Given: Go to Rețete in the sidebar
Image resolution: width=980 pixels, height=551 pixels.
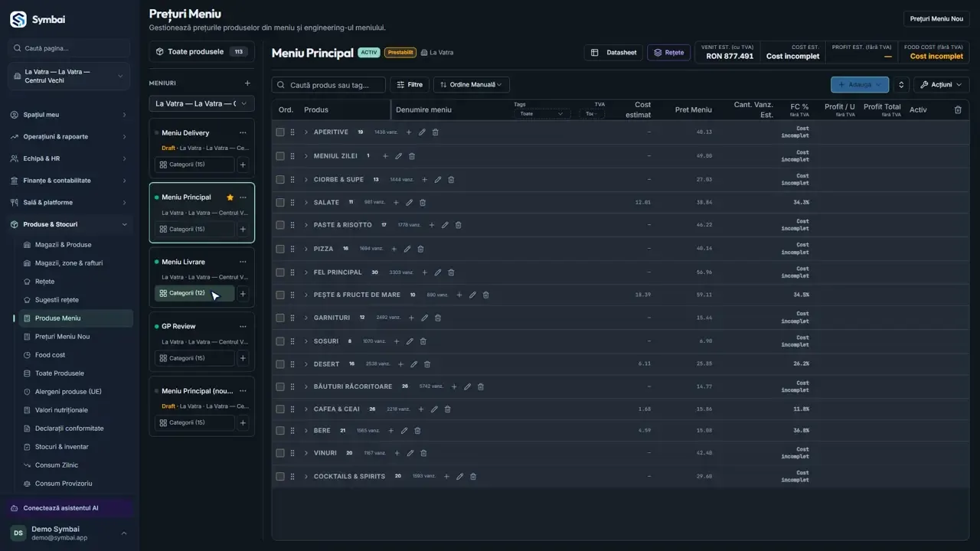Looking at the screenshot, I should click(x=44, y=282).
